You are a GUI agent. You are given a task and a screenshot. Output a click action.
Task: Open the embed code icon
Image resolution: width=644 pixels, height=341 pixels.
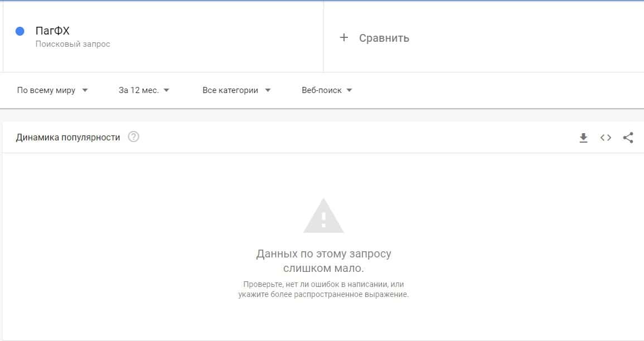(606, 138)
